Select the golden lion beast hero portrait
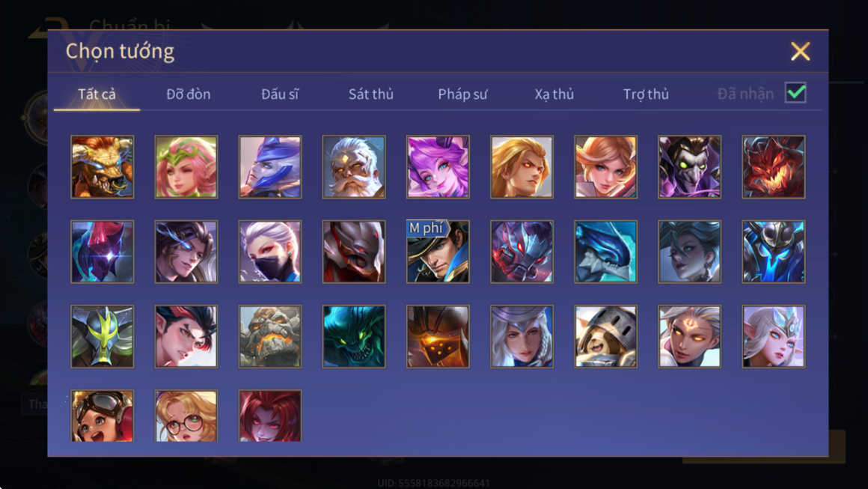The image size is (868, 489). [x=103, y=167]
